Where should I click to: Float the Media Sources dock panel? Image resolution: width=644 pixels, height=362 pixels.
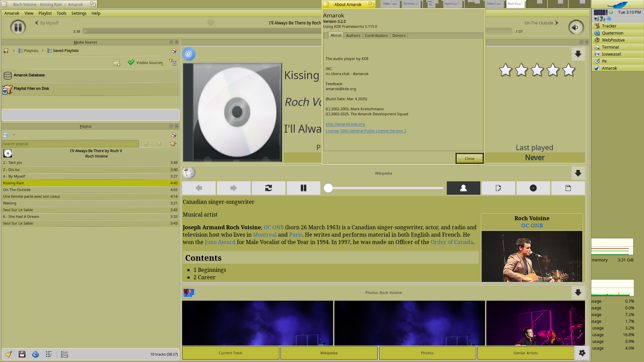pos(171,42)
